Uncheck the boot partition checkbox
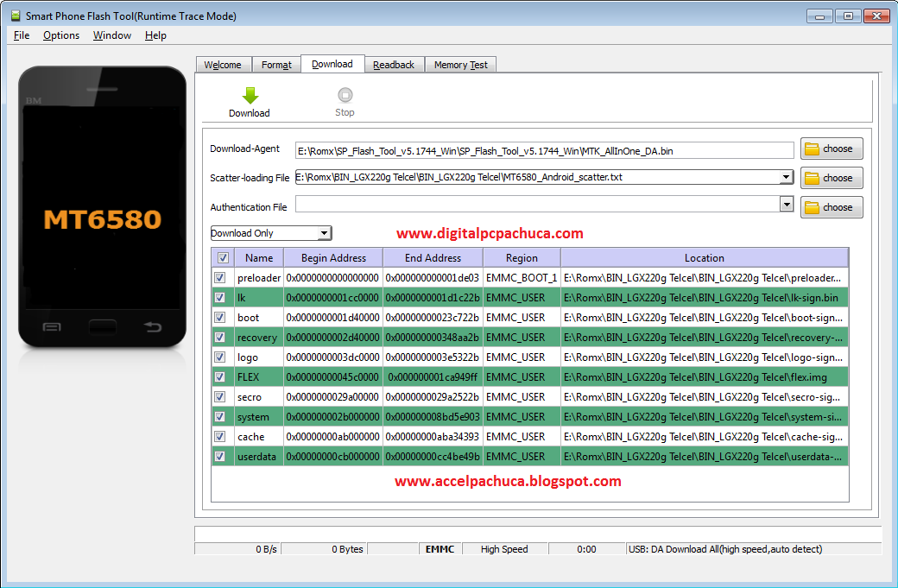Image resolution: width=898 pixels, height=588 pixels. click(x=220, y=317)
